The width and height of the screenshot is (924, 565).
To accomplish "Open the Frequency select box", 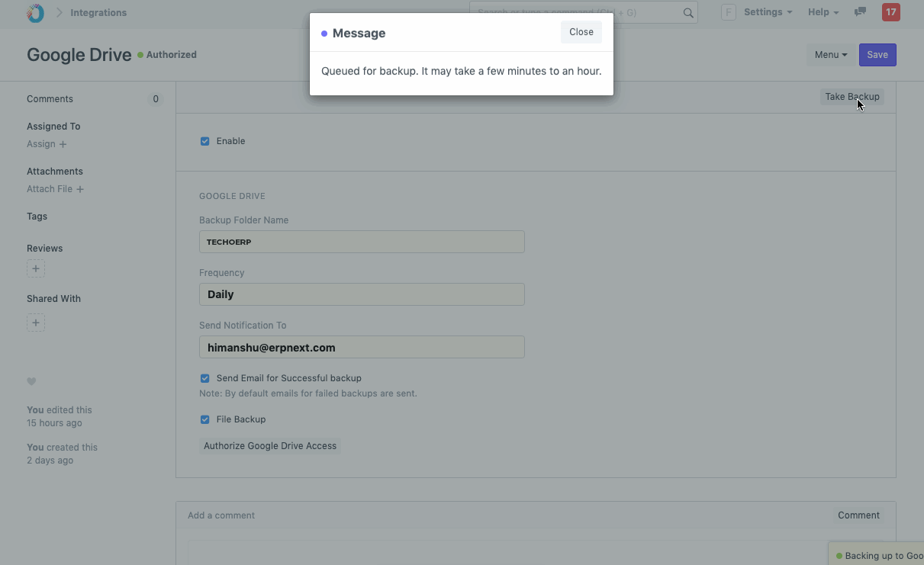I will pyautogui.click(x=362, y=294).
